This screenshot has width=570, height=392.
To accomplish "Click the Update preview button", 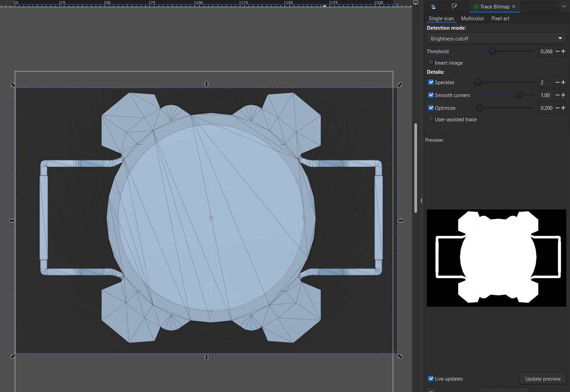I will pyautogui.click(x=542, y=379).
